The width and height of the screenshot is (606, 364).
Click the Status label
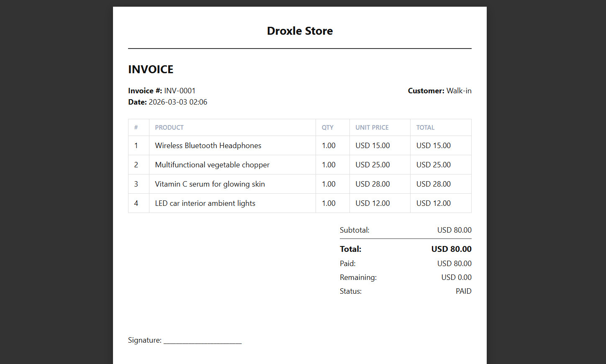coord(351,291)
